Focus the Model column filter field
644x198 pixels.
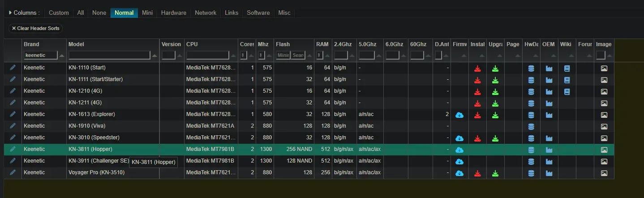[109, 55]
